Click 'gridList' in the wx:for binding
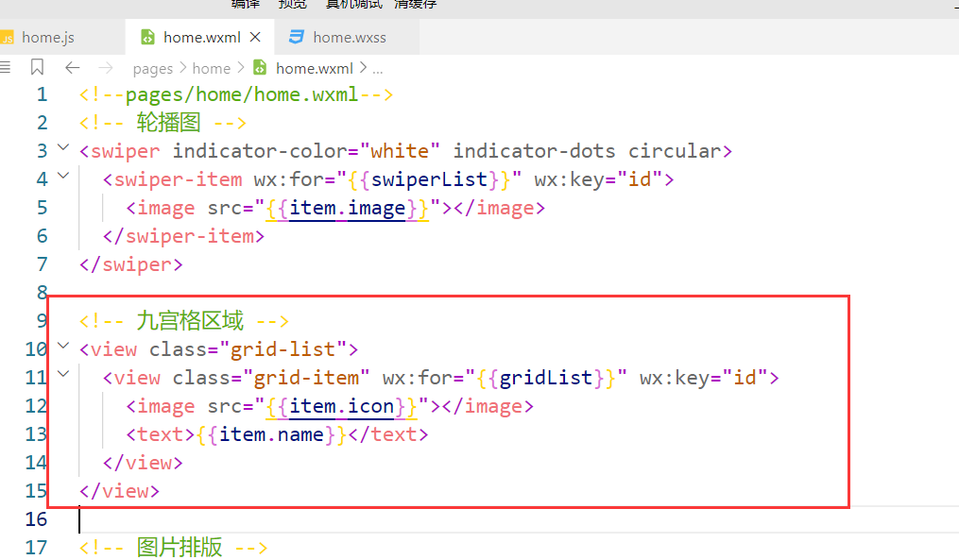Viewport: 959px width, 560px height. (x=546, y=378)
